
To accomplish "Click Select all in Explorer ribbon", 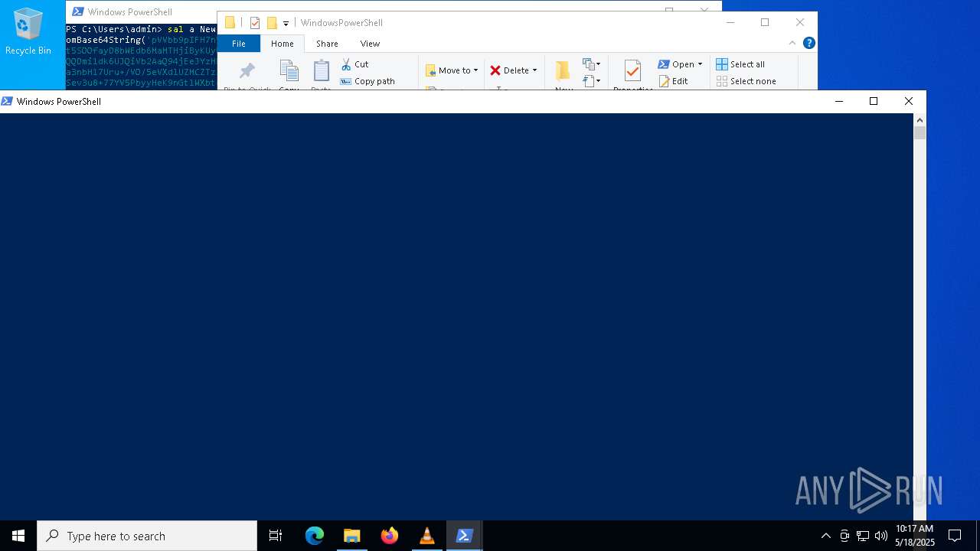I will (740, 64).
